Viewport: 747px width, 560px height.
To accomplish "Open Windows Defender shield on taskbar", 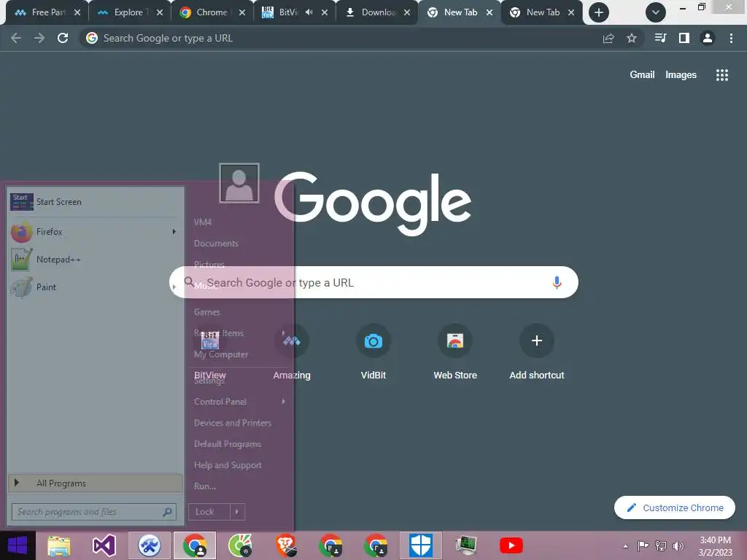I will [x=421, y=545].
